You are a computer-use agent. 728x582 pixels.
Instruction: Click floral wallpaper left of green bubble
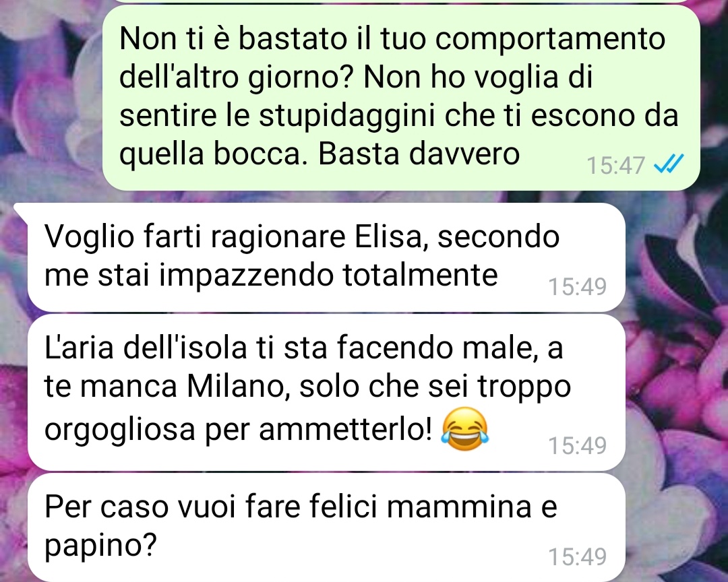51,98
